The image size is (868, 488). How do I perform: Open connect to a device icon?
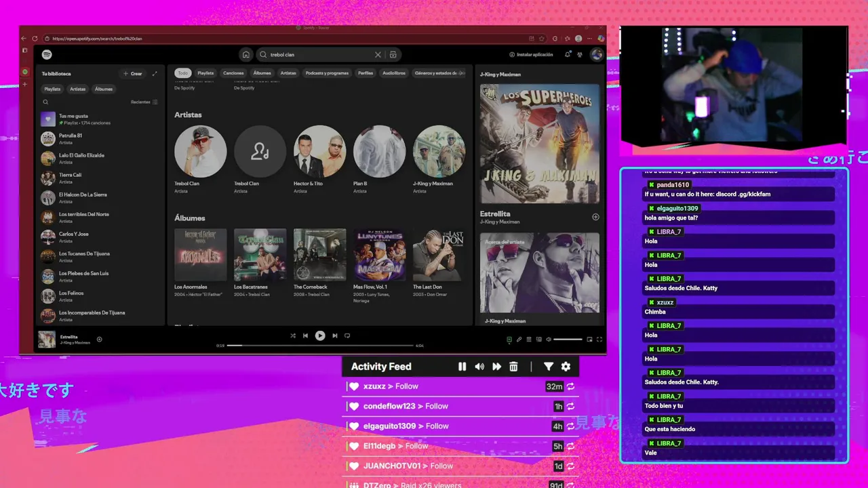click(x=539, y=339)
